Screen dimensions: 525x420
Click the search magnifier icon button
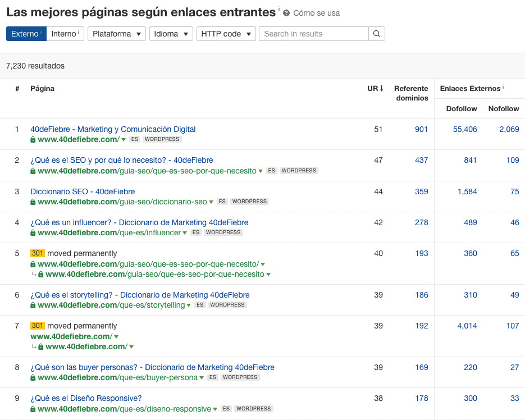[377, 34]
